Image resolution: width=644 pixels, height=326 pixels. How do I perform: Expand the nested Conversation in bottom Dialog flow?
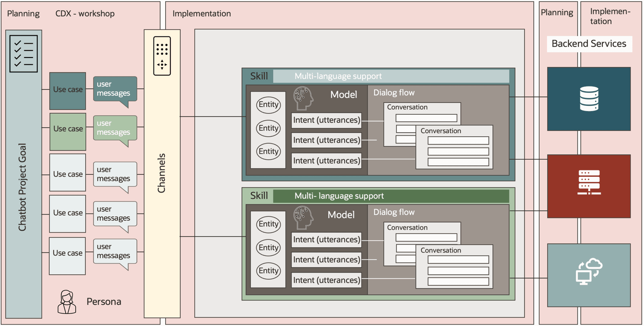[x=440, y=250]
